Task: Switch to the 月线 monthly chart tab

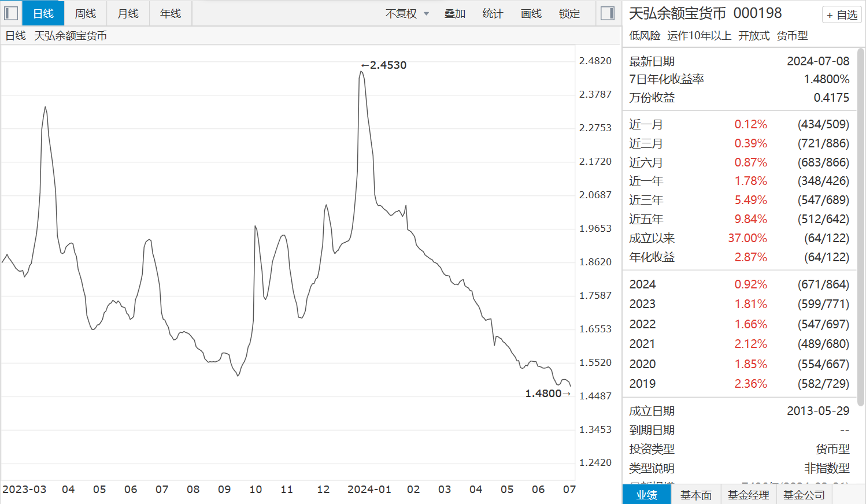Action: coord(128,13)
